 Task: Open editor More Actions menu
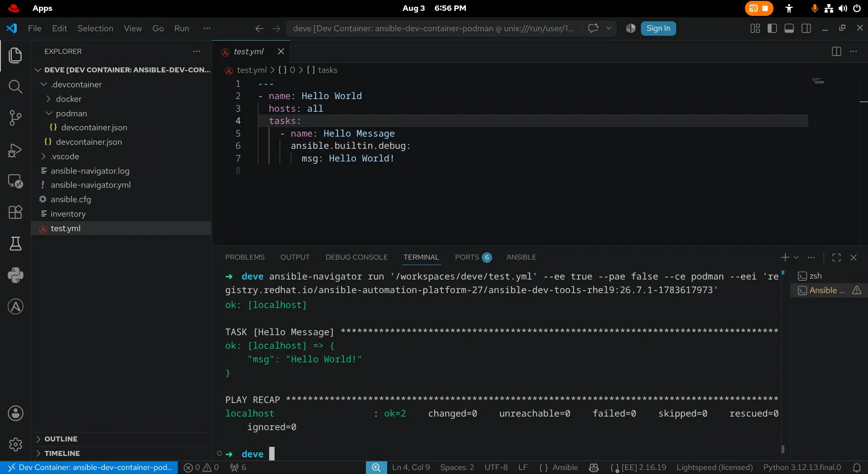pyautogui.click(x=854, y=52)
